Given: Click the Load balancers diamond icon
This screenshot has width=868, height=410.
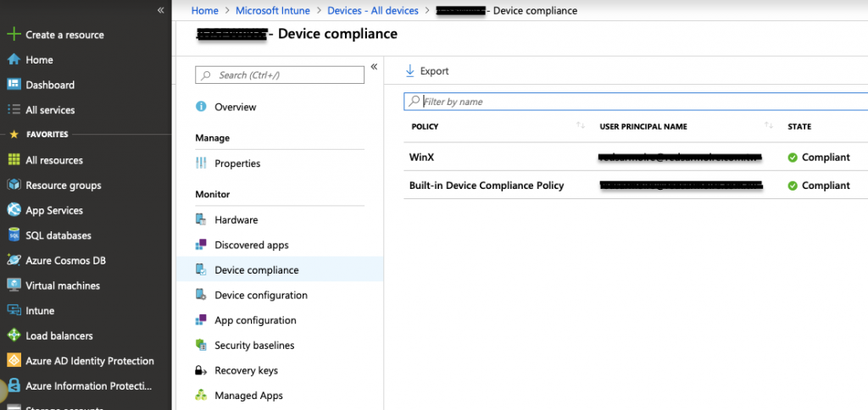Looking at the screenshot, I should tap(14, 335).
